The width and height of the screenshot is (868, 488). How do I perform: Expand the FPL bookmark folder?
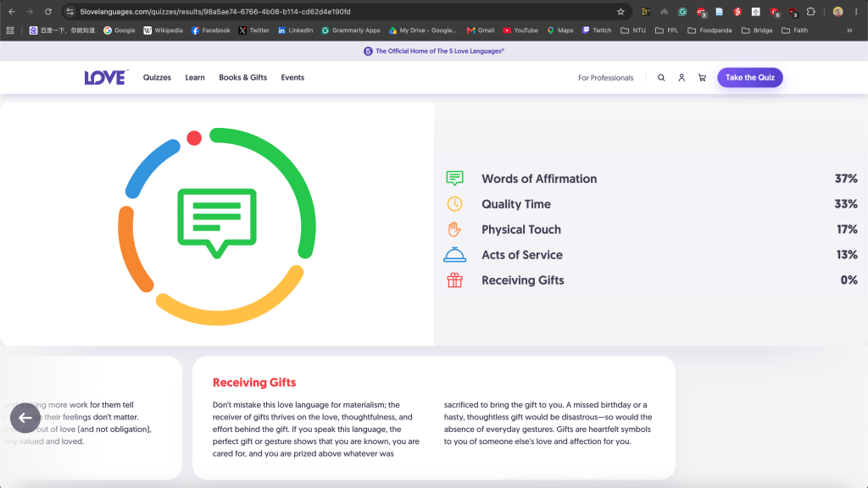[x=666, y=30]
